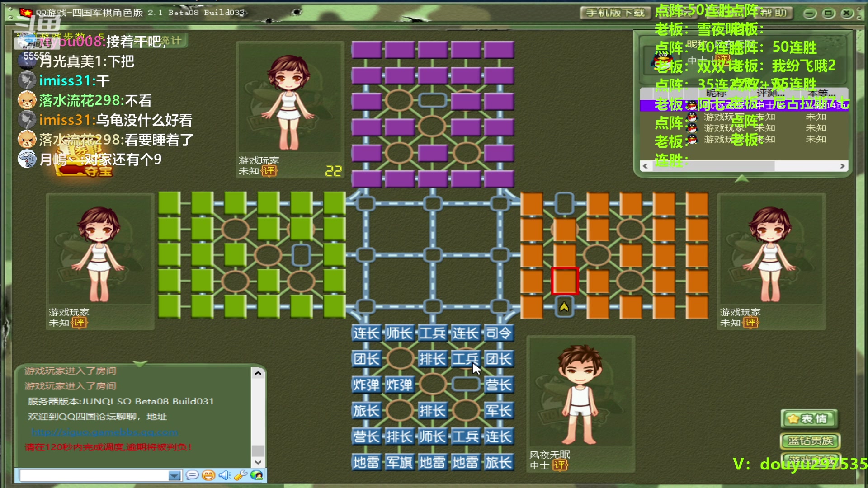The image size is (868, 488).
Task: Select the 军长 piece
Action: pyautogui.click(x=499, y=411)
